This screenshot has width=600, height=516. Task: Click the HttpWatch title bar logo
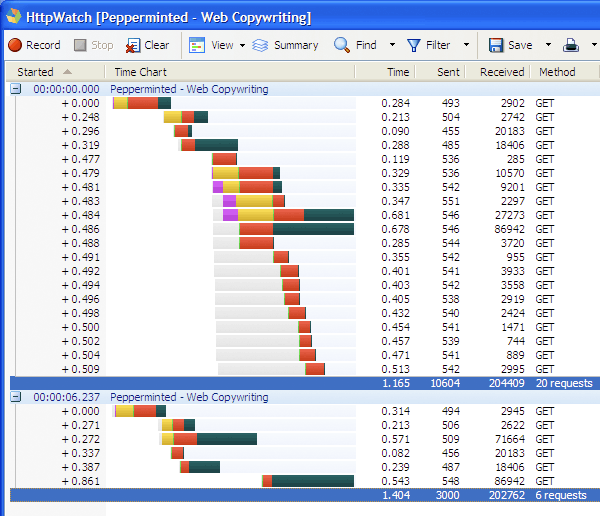pos(13,16)
